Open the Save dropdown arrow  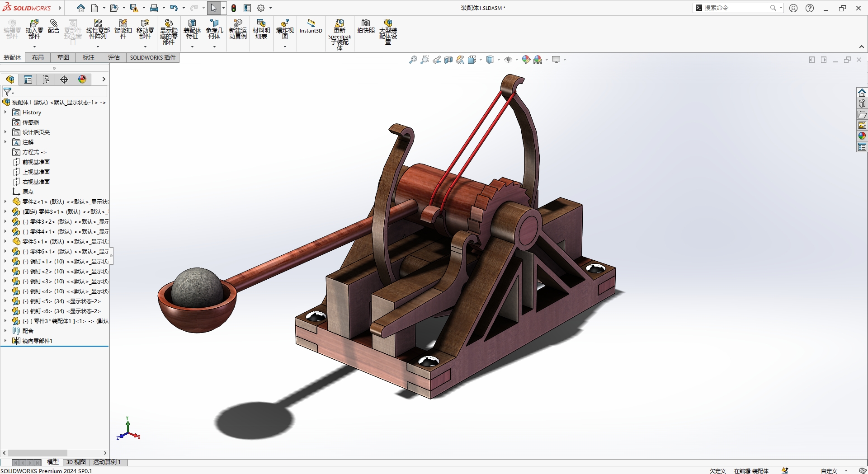tap(144, 8)
